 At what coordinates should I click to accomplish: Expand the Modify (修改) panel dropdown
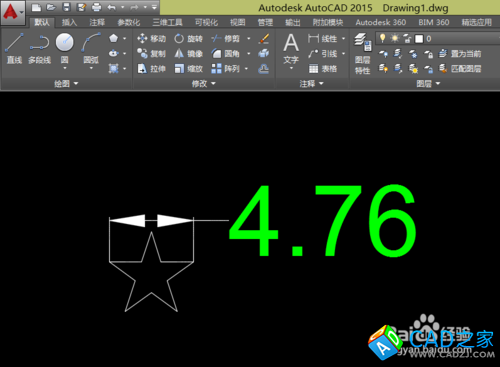204,83
